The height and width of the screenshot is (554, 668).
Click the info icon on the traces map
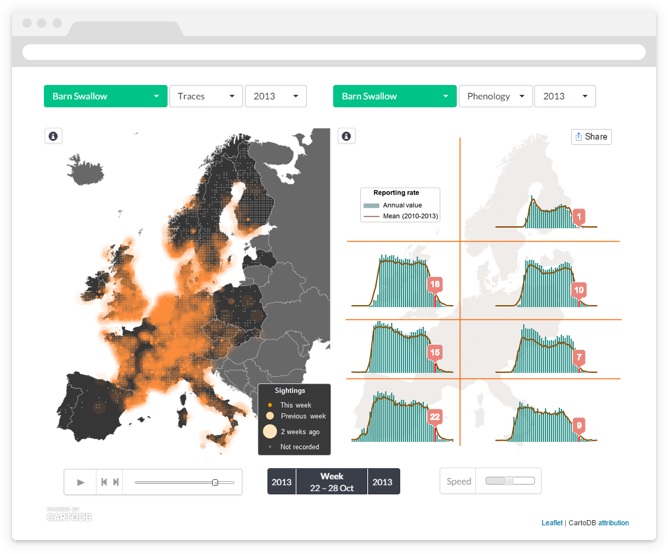[53, 136]
